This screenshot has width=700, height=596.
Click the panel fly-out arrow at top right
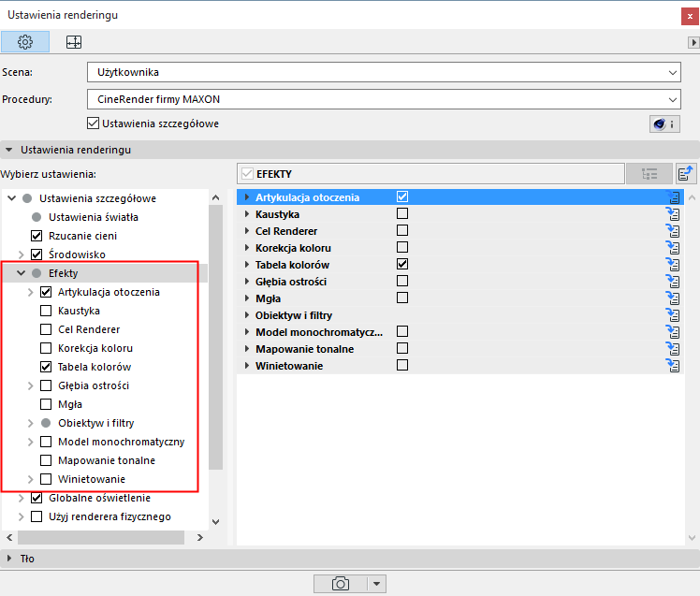[x=693, y=42]
